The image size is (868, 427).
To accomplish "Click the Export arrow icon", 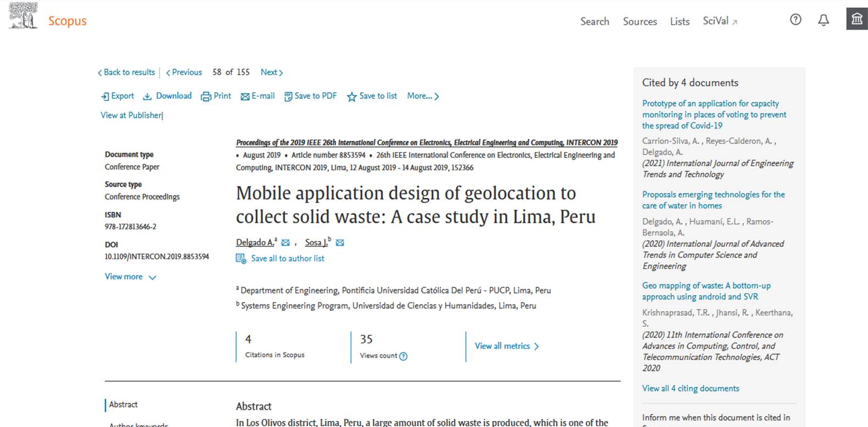I will tap(105, 97).
